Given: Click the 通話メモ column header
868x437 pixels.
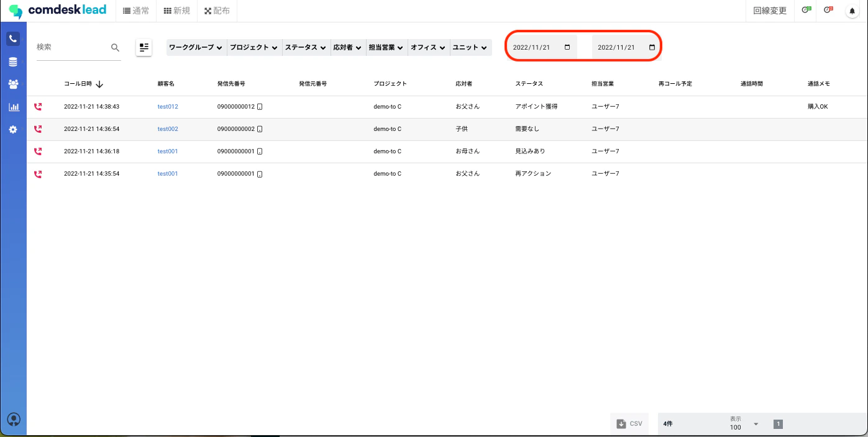Looking at the screenshot, I should pyautogui.click(x=819, y=84).
